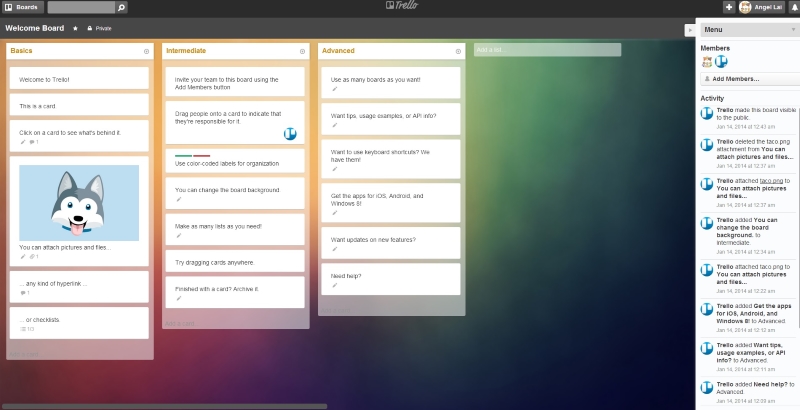The height and width of the screenshot is (410, 800).
Task: Click pencil icon on keyboard shortcuts card
Action: [x=335, y=169]
